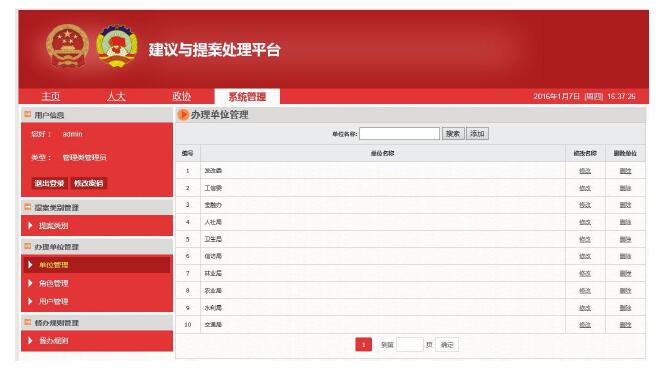Click the square icon beside 用户信息
Image resolution: width=671 pixels, height=373 pixels.
pos(28,114)
